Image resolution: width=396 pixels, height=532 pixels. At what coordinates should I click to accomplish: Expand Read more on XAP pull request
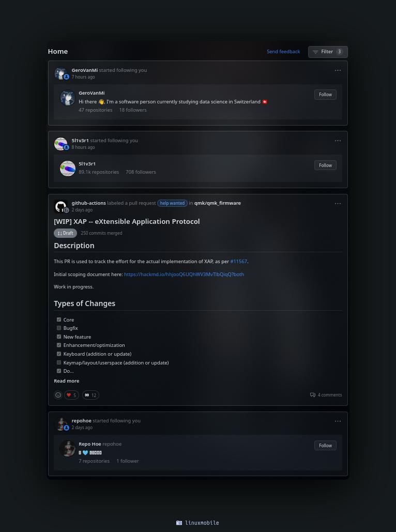coord(67,381)
